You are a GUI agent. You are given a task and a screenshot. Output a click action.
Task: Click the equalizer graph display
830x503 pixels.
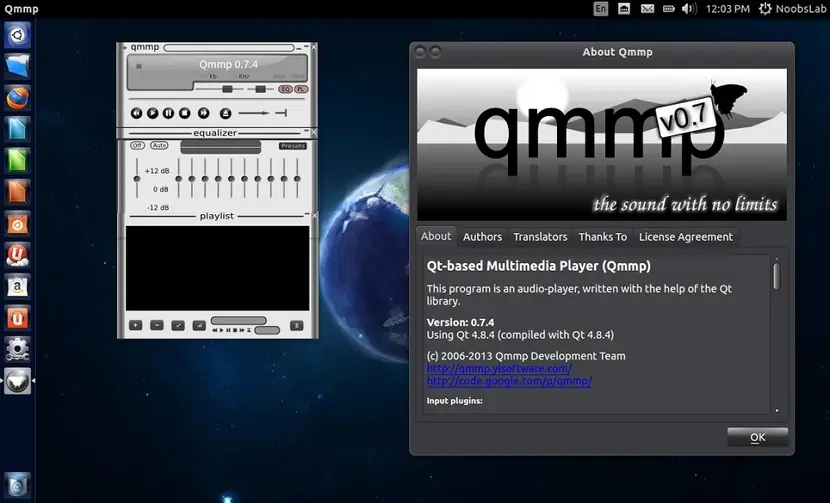click(221, 147)
